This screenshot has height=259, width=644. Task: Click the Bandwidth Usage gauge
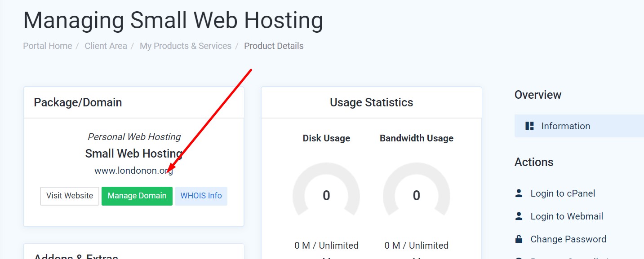[417, 190]
